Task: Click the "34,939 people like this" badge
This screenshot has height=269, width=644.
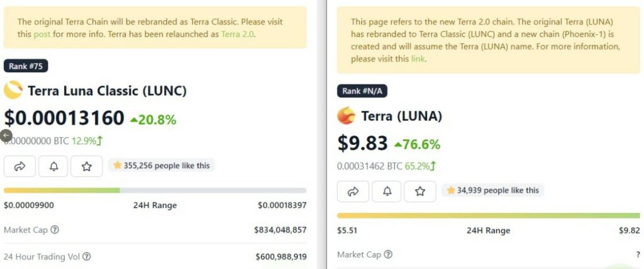Action: tap(493, 190)
